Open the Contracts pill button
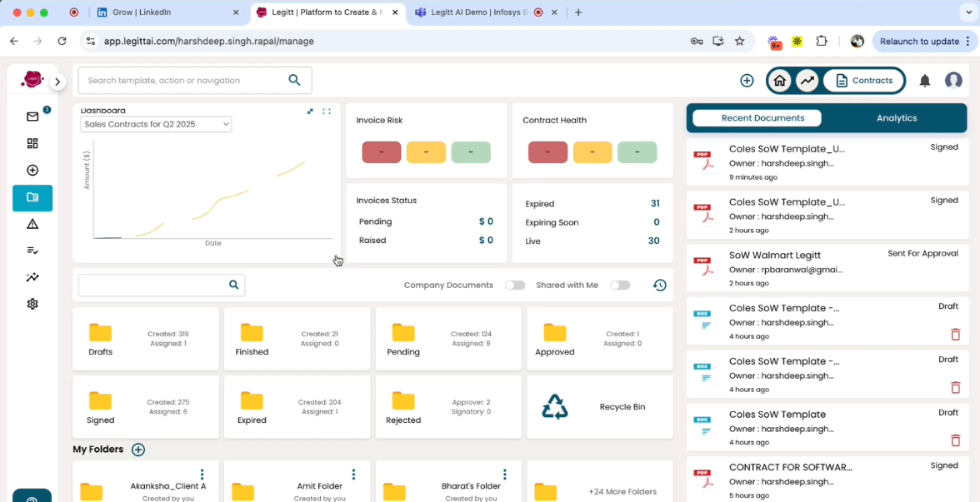Viewport: 980px width, 502px height. point(863,81)
